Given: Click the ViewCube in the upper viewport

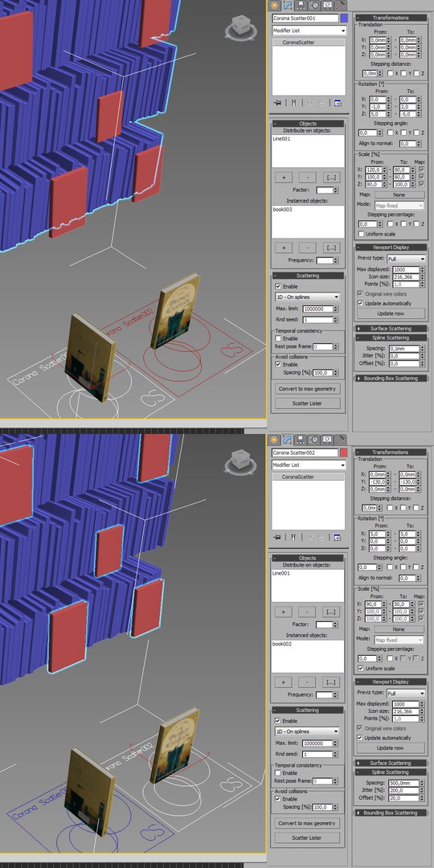Looking at the screenshot, I should tap(241, 26).
